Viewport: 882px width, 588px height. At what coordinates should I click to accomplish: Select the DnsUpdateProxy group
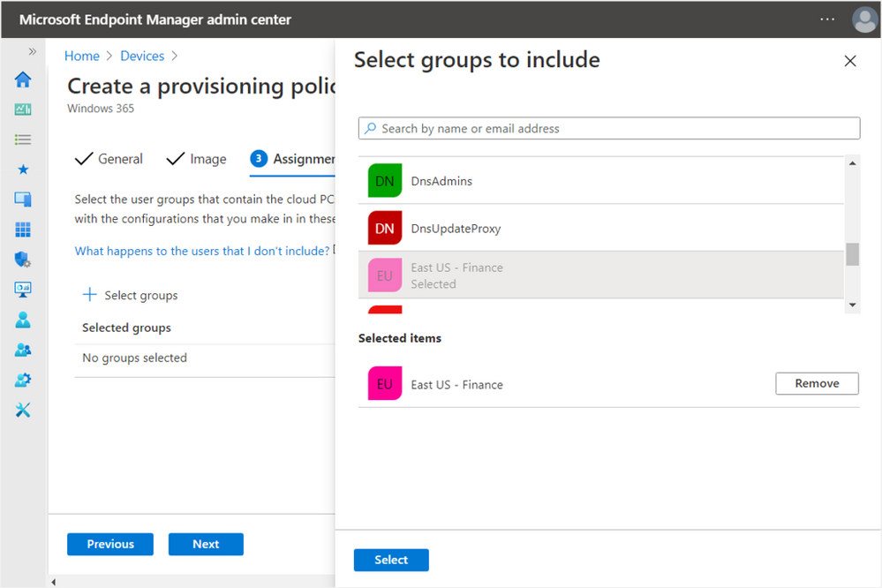click(x=456, y=229)
